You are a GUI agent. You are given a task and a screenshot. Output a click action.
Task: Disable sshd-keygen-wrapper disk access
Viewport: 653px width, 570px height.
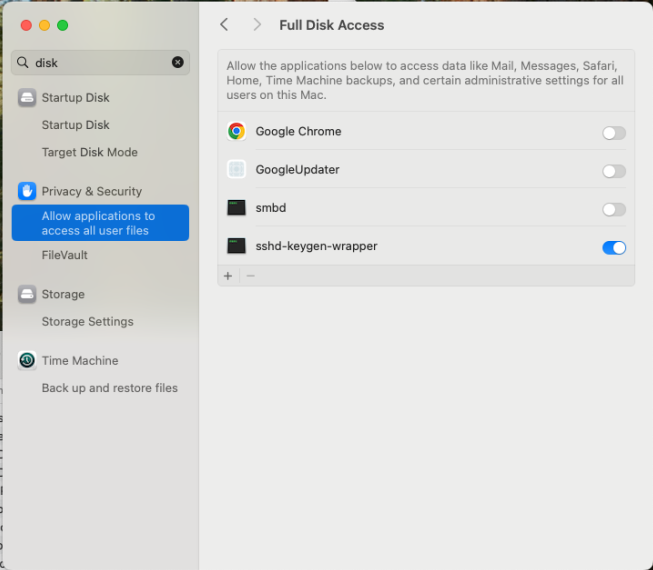(613, 247)
